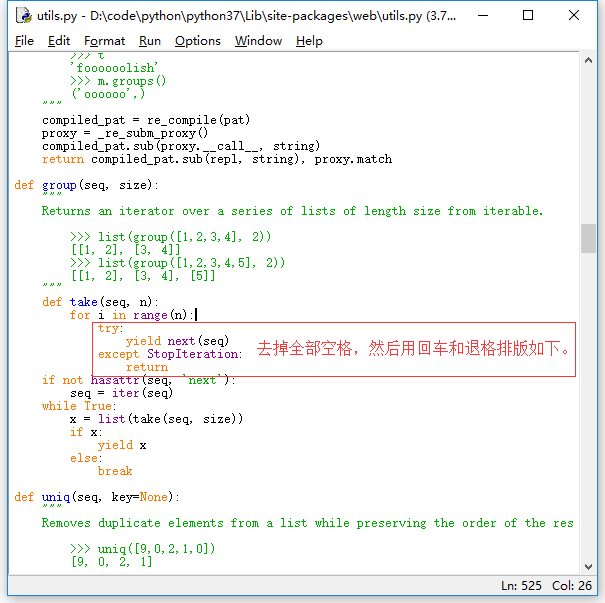Screen dimensions: 605x603
Task: Show the Options menu
Action: point(198,41)
